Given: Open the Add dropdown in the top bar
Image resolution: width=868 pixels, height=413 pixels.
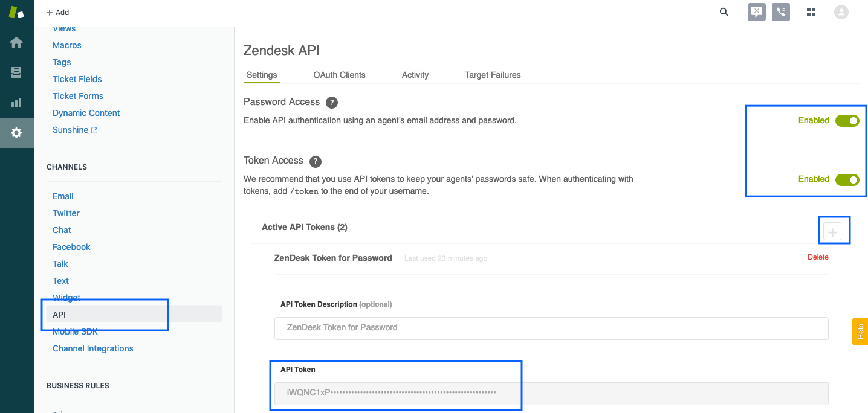Looking at the screenshot, I should 57,12.
